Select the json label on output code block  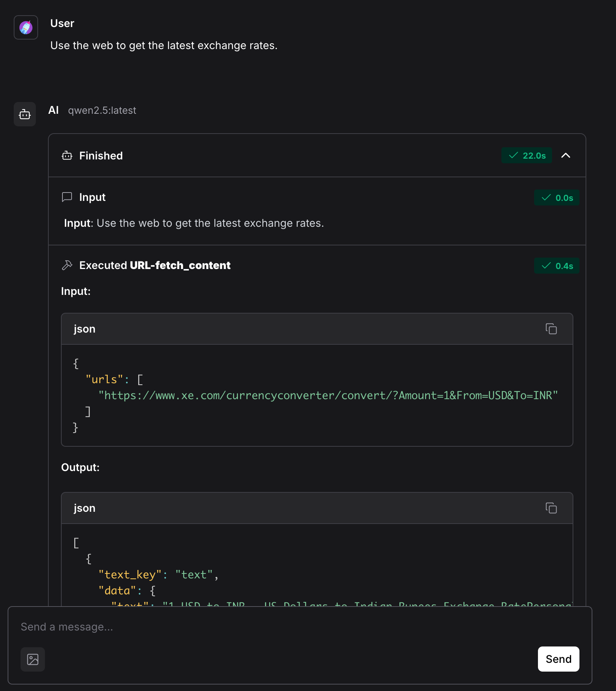tap(84, 508)
